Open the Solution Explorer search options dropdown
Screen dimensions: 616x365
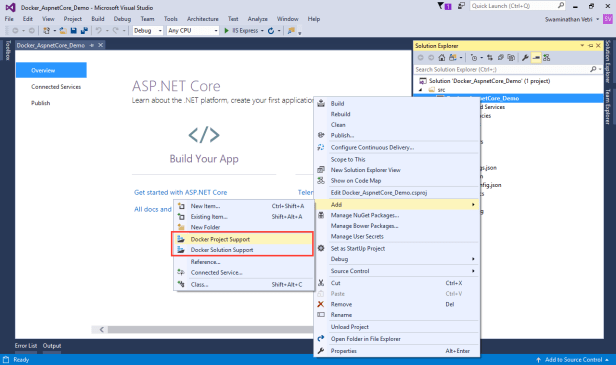600,70
